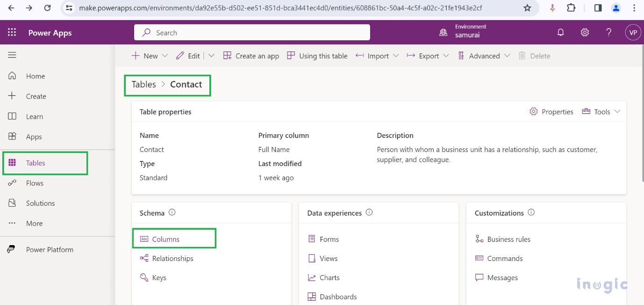
Task: Click Using this table
Action: [x=317, y=56]
